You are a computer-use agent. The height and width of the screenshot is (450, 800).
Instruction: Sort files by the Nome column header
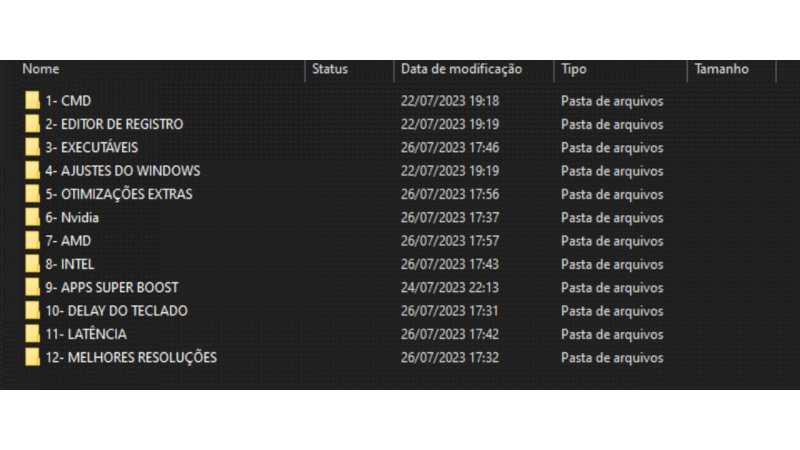41,69
